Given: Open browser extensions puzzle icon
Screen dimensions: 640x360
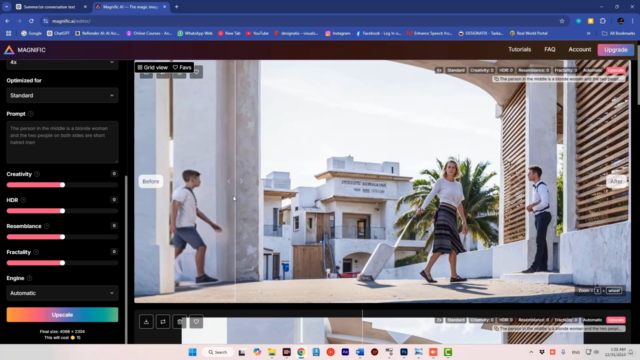Looking at the screenshot, I should (603, 21).
